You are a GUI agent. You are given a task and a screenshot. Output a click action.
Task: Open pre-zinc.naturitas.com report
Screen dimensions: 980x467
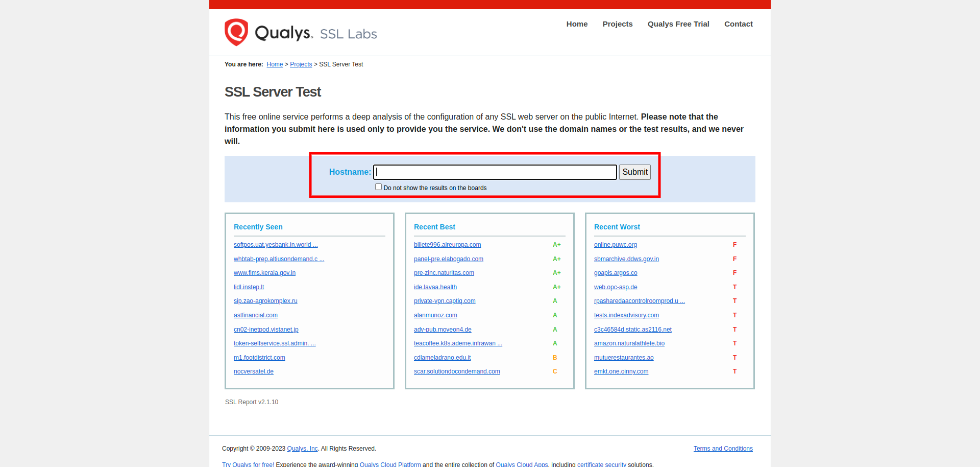click(444, 273)
